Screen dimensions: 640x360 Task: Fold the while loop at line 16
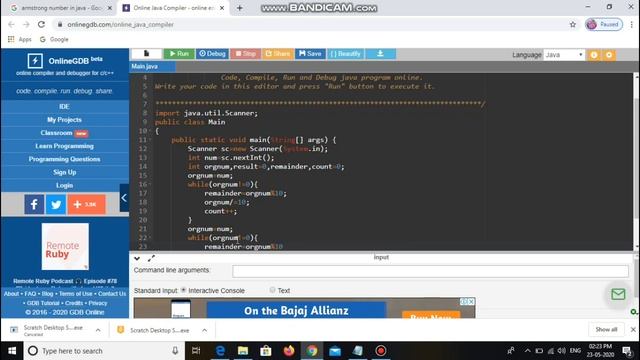click(150, 184)
